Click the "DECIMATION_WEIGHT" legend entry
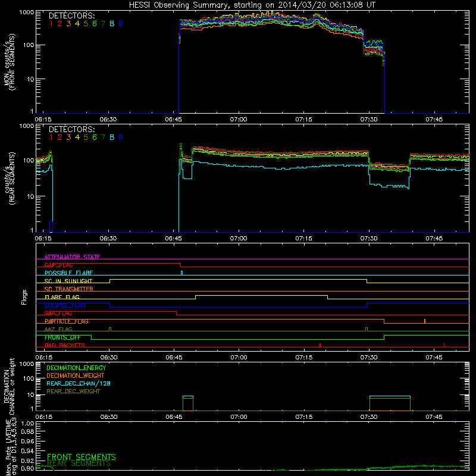The height and width of the screenshot is (476, 476). coord(76,375)
